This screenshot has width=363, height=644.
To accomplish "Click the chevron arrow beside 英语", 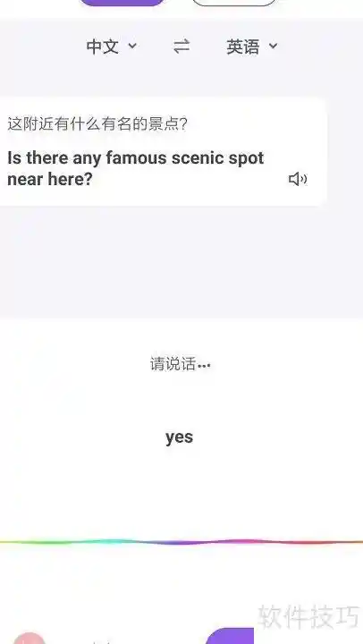I will 274,46.
